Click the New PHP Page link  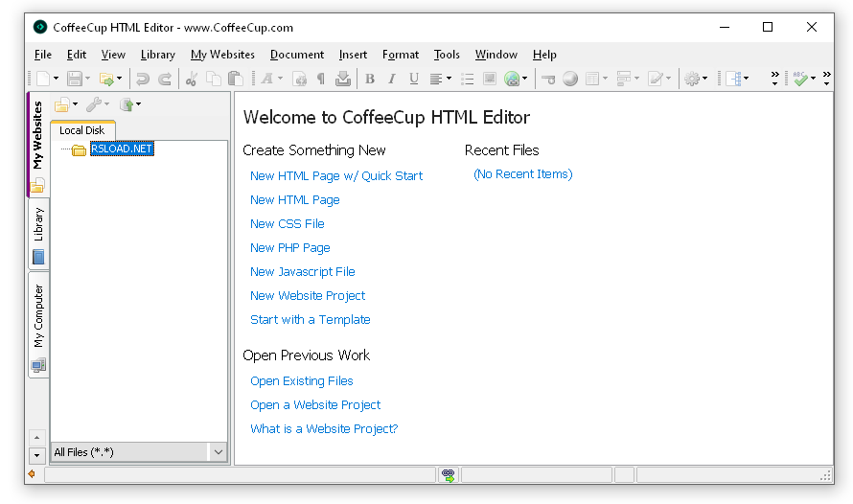pyautogui.click(x=290, y=248)
